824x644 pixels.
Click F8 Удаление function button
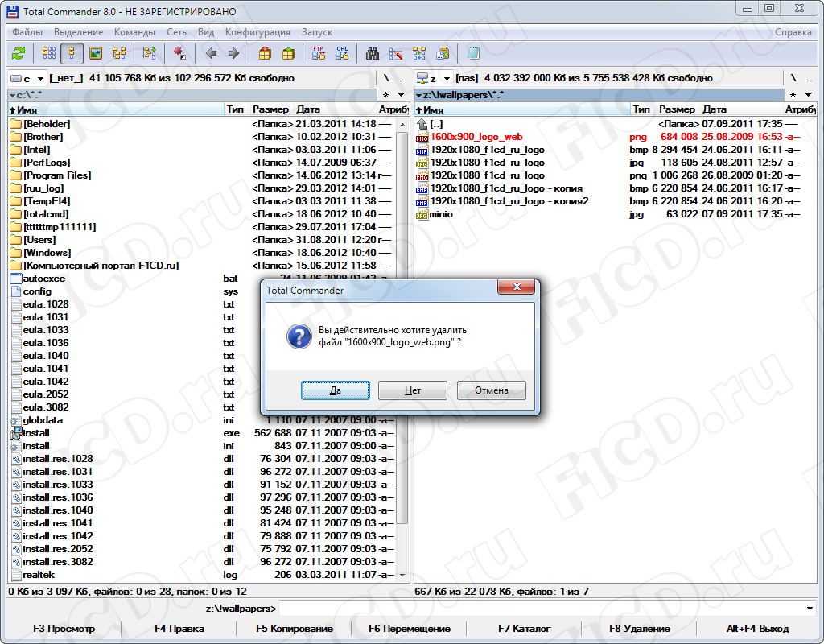click(x=640, y=628)
